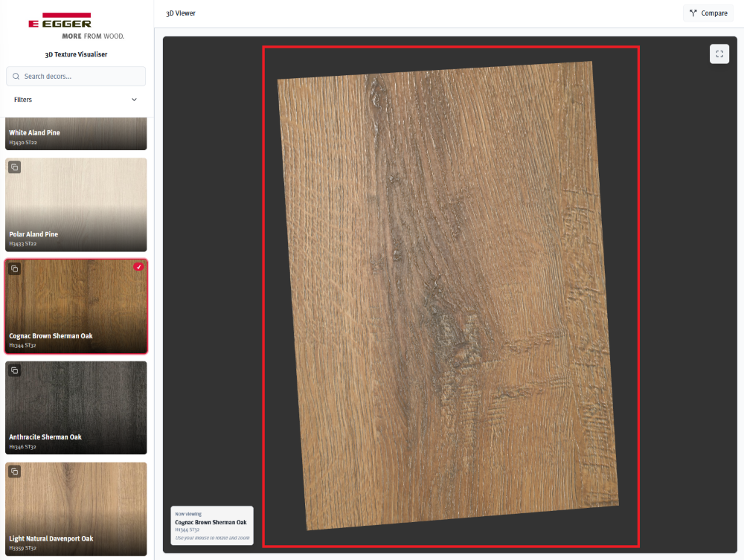Select Cognac Brown Sherman Oak decor card

coord(76,306)
